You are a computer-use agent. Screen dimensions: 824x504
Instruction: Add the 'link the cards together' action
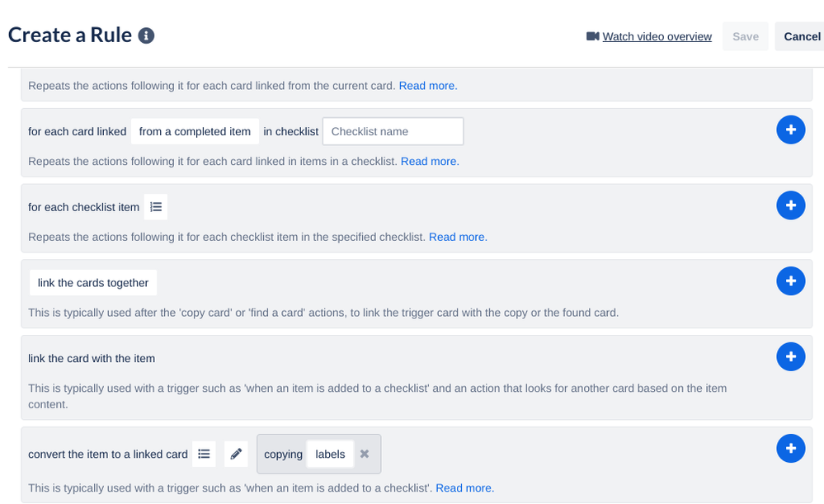tap(790, 280)
